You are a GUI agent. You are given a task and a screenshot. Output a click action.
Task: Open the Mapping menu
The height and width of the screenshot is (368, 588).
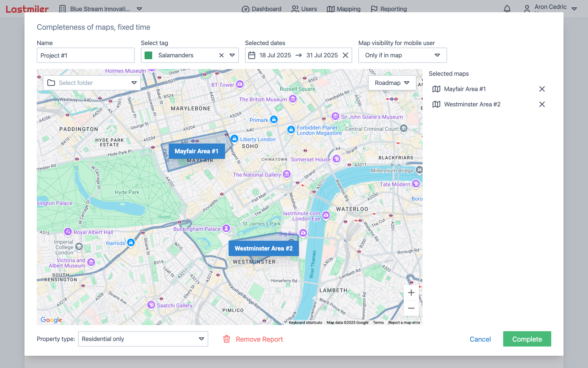(344, 9)
